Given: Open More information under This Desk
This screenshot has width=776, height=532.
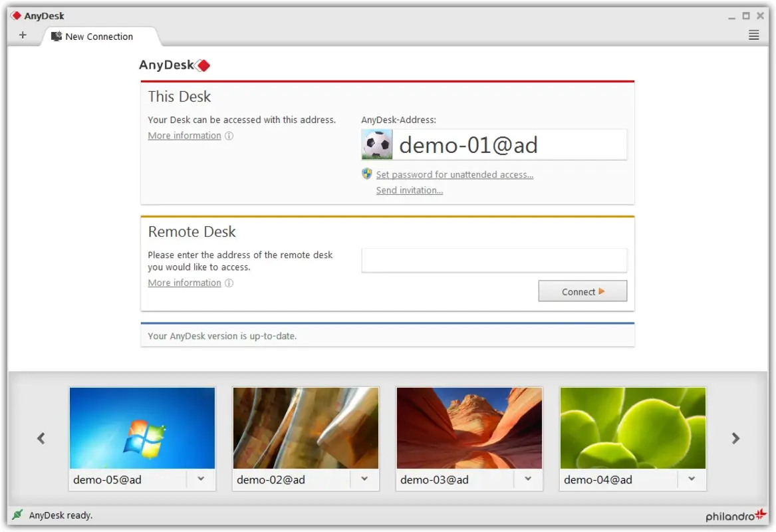Looking at the screenshot, I should coord(184,135).
